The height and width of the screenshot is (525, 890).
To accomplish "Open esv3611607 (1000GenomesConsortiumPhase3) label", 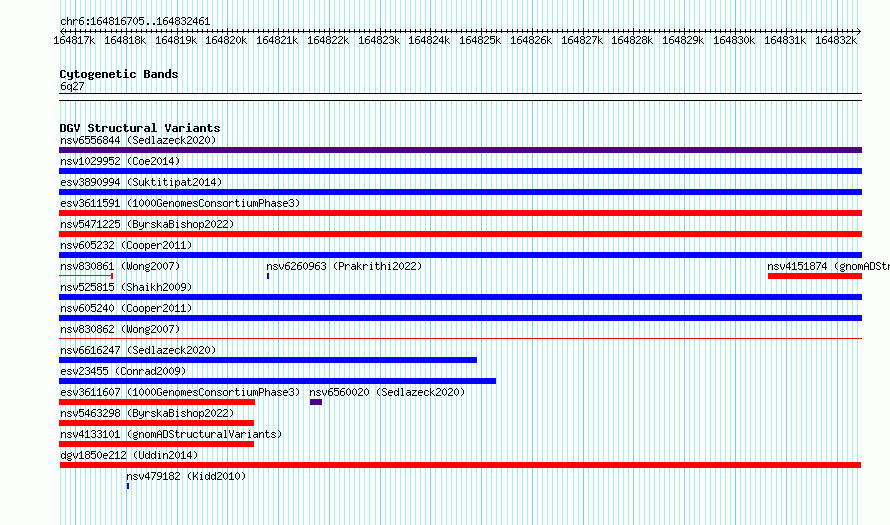I will (x=180, y=392).
